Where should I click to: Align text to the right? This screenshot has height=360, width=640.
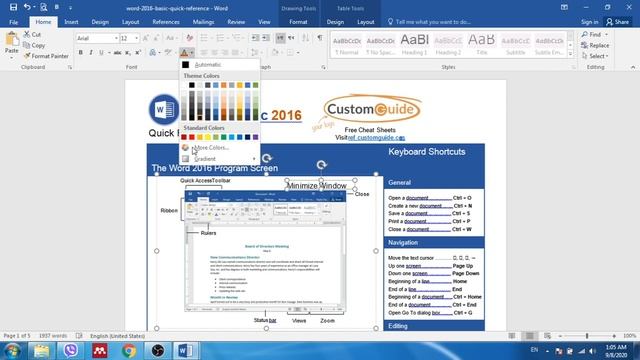pyautogui.click(x=225, y=52)
